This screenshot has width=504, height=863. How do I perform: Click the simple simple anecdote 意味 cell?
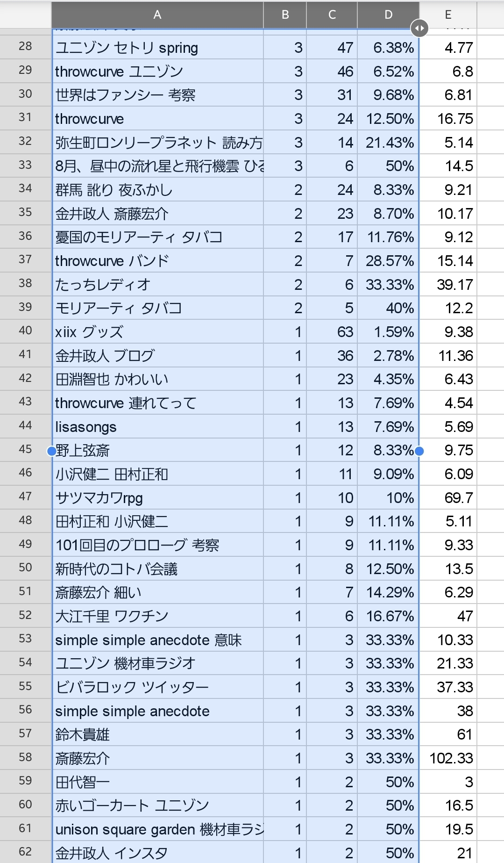click(157, 640)
